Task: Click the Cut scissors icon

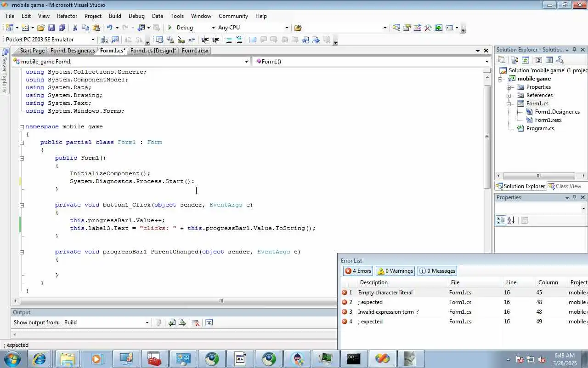Action: point(75,28)
